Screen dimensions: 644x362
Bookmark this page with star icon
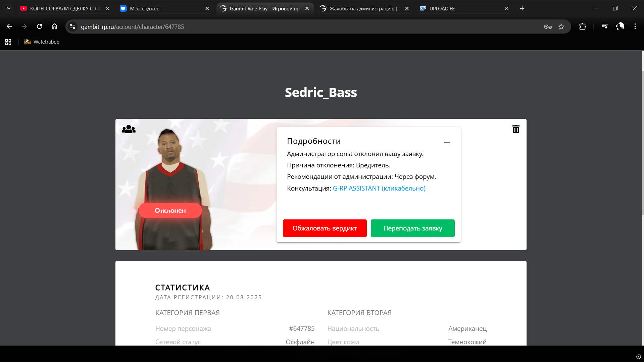click(561, 27)
